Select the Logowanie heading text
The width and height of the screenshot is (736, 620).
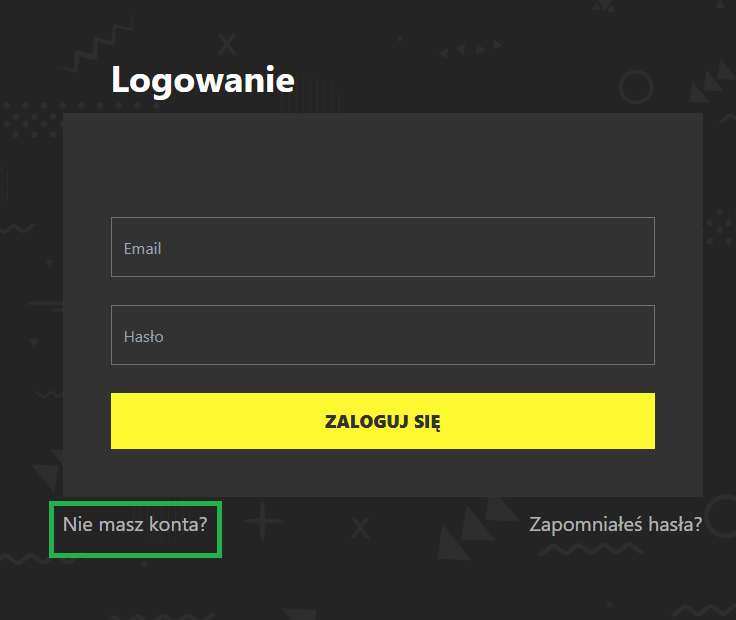coord(203,80)
